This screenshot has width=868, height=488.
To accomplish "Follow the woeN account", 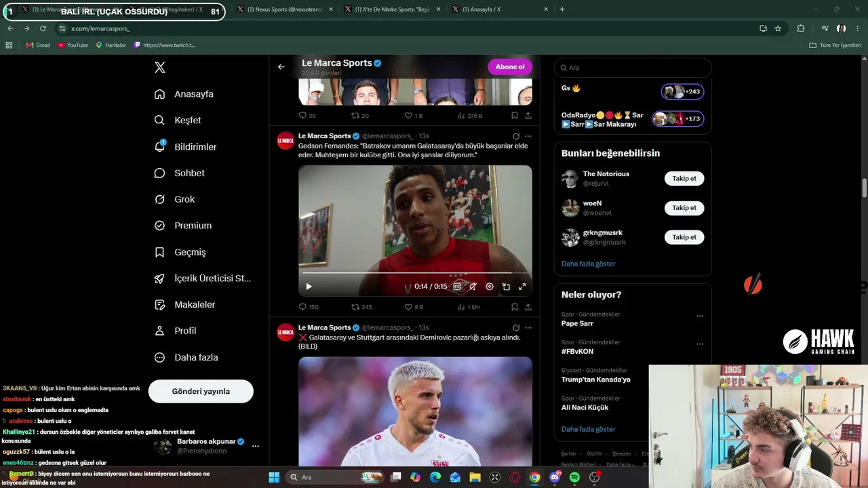I will [x=684, y=208].
